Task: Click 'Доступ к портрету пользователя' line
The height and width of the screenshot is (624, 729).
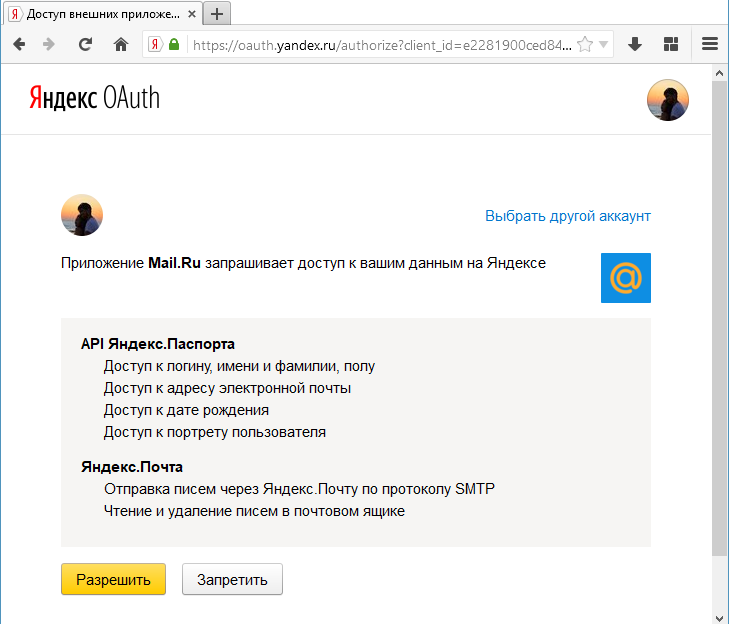Action: pyautogui.click(x=214, y=432)
